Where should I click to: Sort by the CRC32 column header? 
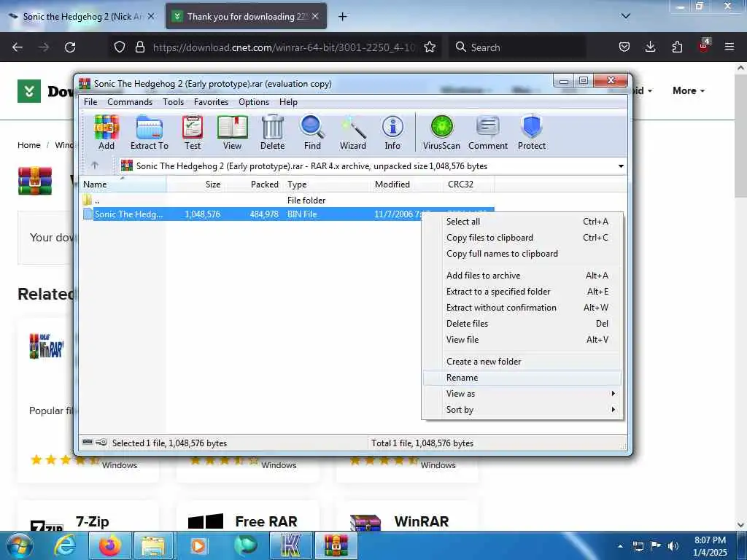pyautogui.click(x=469, y=184)
